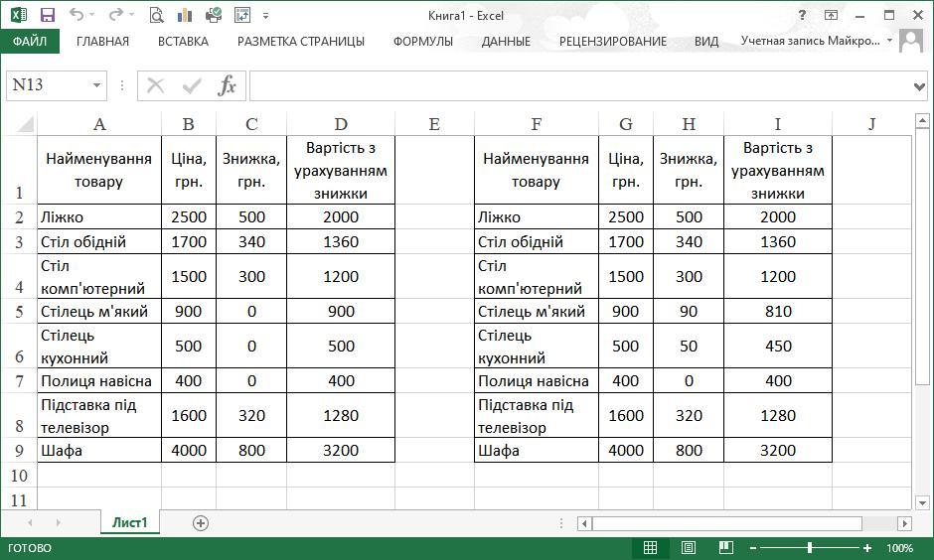Save the workbook with the floppy icon
This screenshot has width=934, height=560.
coord(47,15)
